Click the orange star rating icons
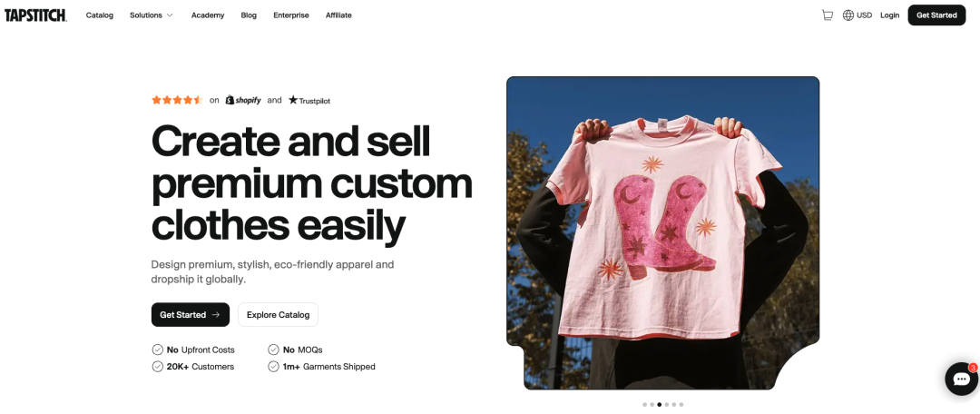 click(x=177, y=100)
